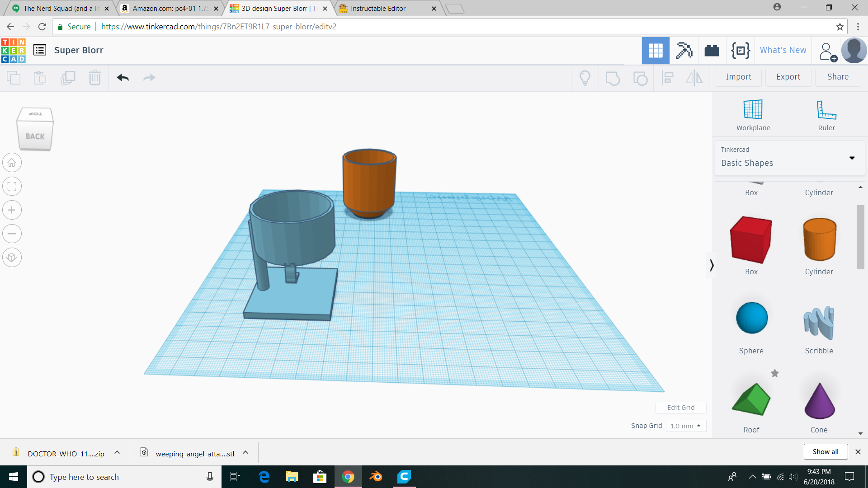Click the Import button
The image size is (868, 488).
click(738, 77)
